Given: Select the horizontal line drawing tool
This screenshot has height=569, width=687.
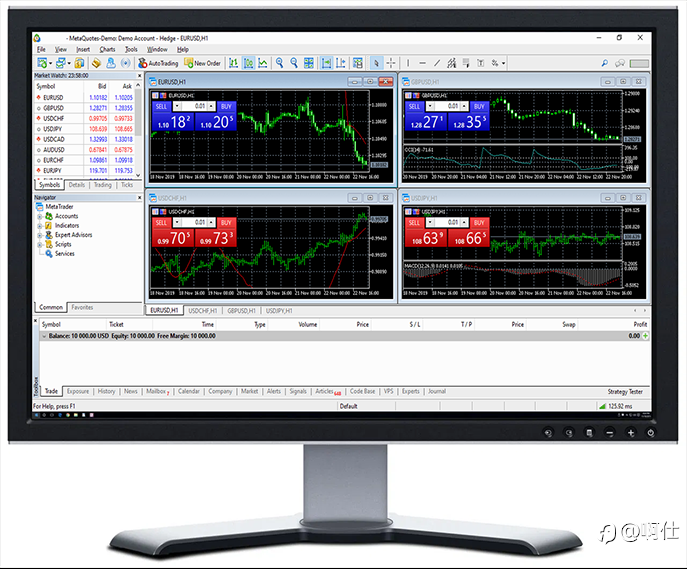Looking at the screenshot, I should coord(422,63).
